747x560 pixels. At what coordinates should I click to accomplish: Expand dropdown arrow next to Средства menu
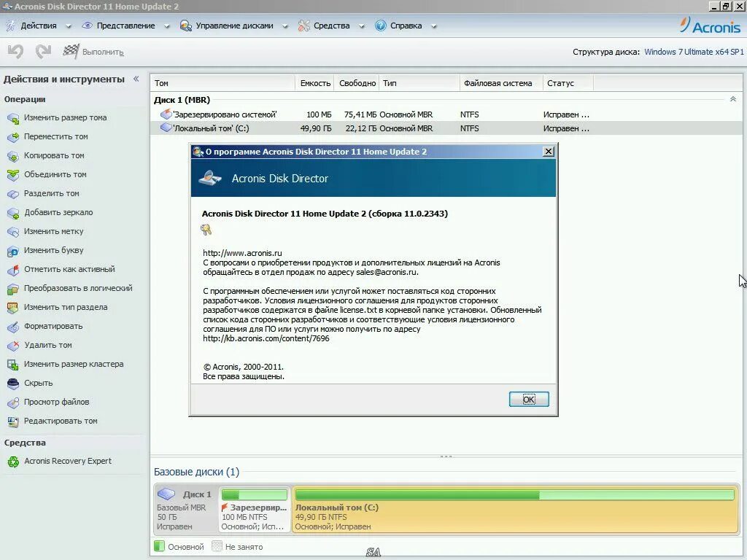(x=362, y=27)
